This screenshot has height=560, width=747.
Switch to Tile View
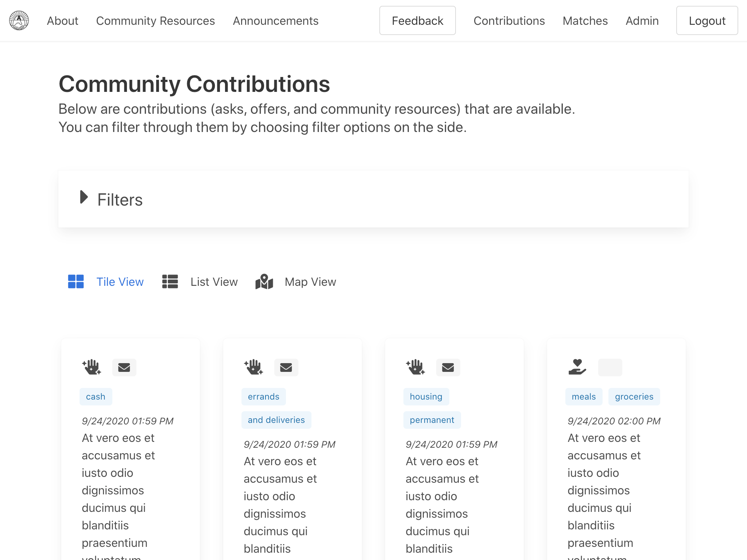tap(120, 282)
